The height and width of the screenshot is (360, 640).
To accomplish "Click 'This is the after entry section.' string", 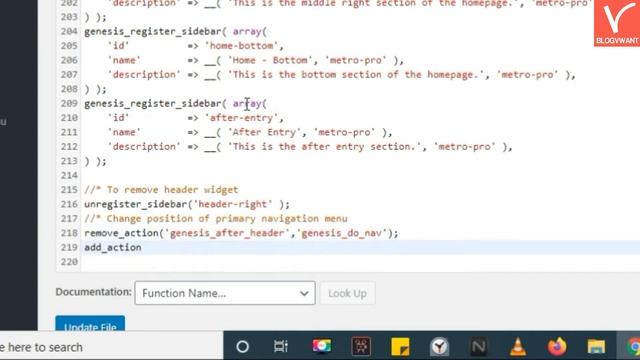I will coord(324,147).
